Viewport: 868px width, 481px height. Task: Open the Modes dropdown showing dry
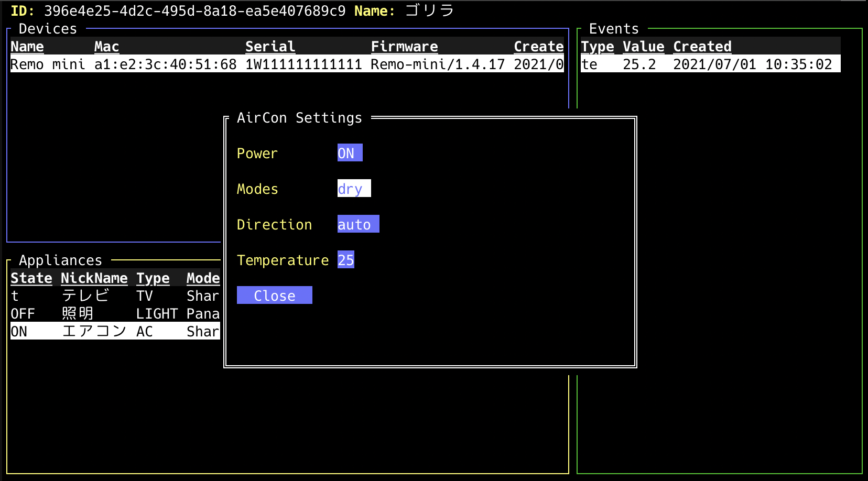coord(354,189)
